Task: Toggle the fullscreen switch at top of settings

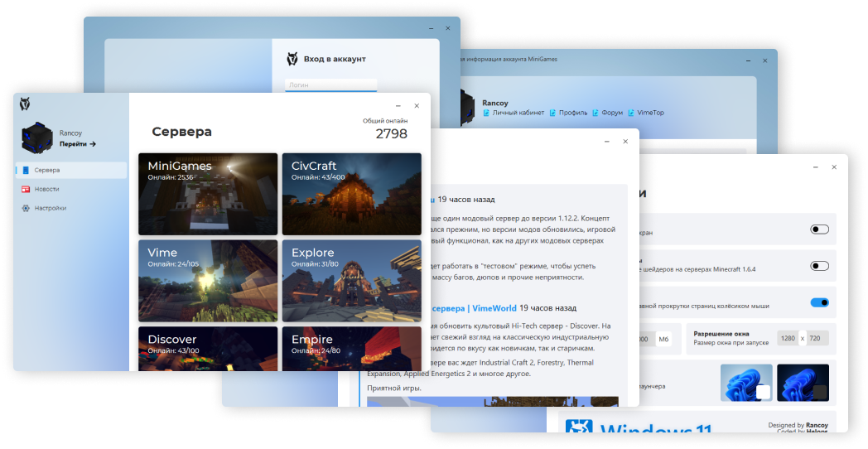Action: point(819,229)
